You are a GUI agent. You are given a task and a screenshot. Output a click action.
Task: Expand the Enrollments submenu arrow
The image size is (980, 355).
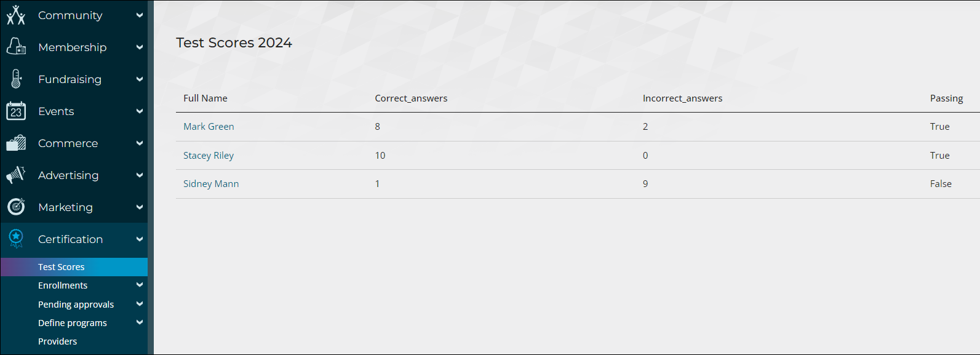(x=140, y=285)
